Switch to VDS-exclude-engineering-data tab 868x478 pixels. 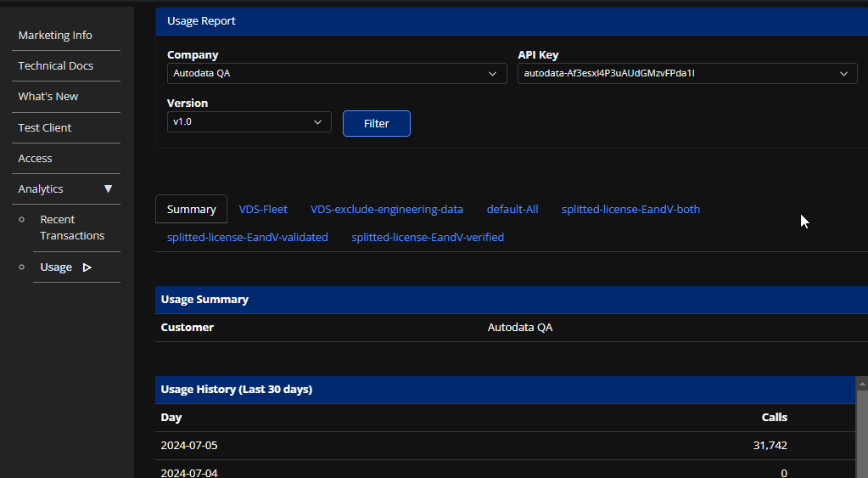386,210
